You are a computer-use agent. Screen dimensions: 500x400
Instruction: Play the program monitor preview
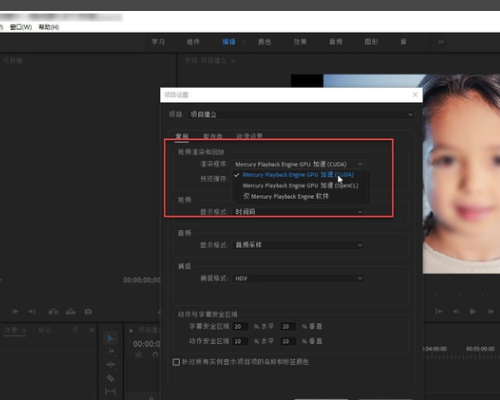pos(473,311)
